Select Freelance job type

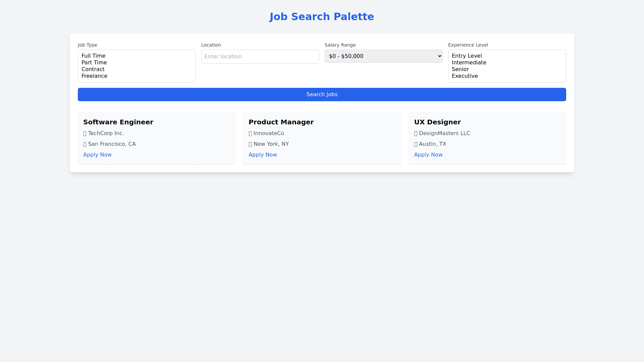[94, 76]
